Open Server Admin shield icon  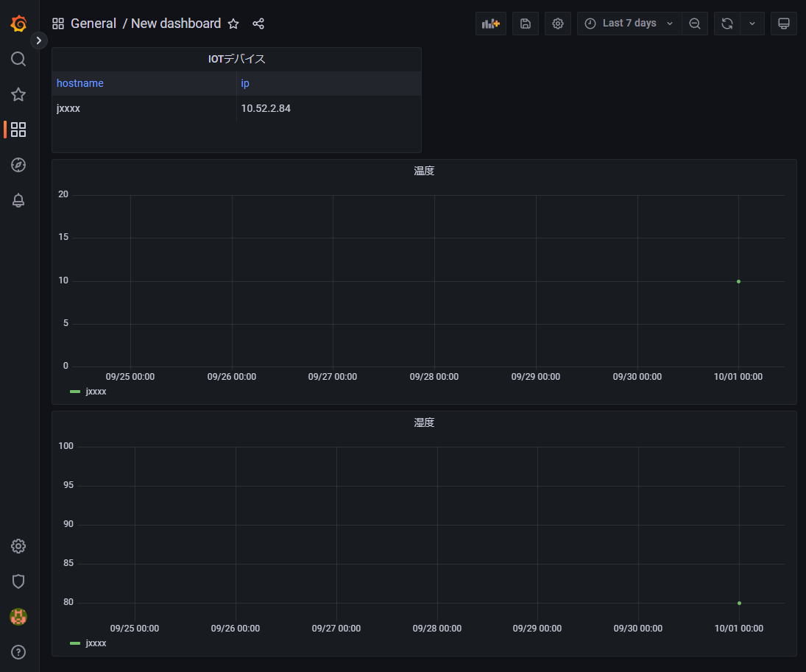click(19, 581)
